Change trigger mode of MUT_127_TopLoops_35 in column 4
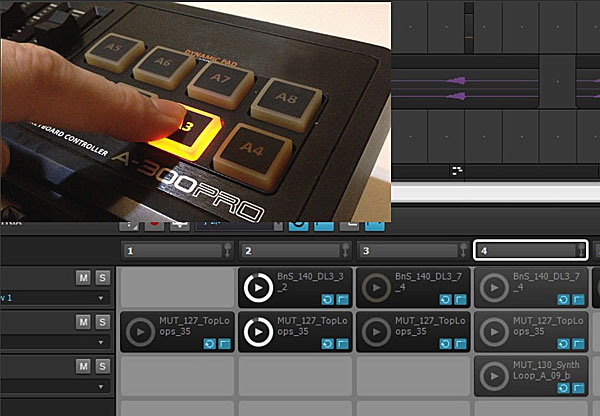Image resolution: width=600 pixels, height=416 pixels. (x=578, y=344)
